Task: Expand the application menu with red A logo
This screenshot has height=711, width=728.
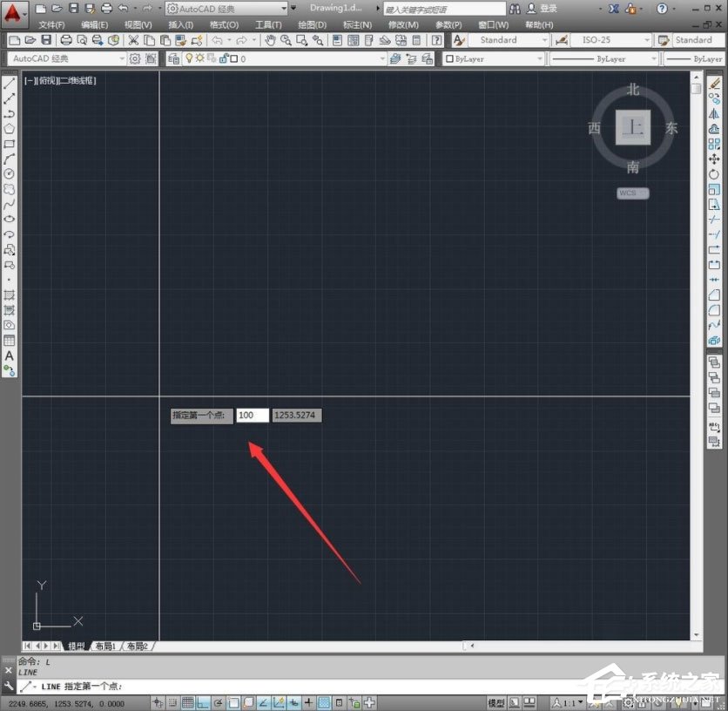Action: click(14, 14)
